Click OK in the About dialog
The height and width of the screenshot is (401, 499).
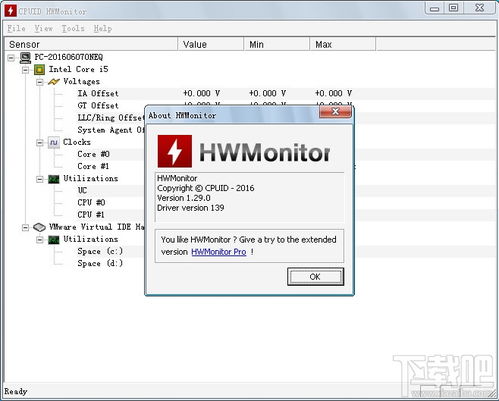click(x=315, y=277)
